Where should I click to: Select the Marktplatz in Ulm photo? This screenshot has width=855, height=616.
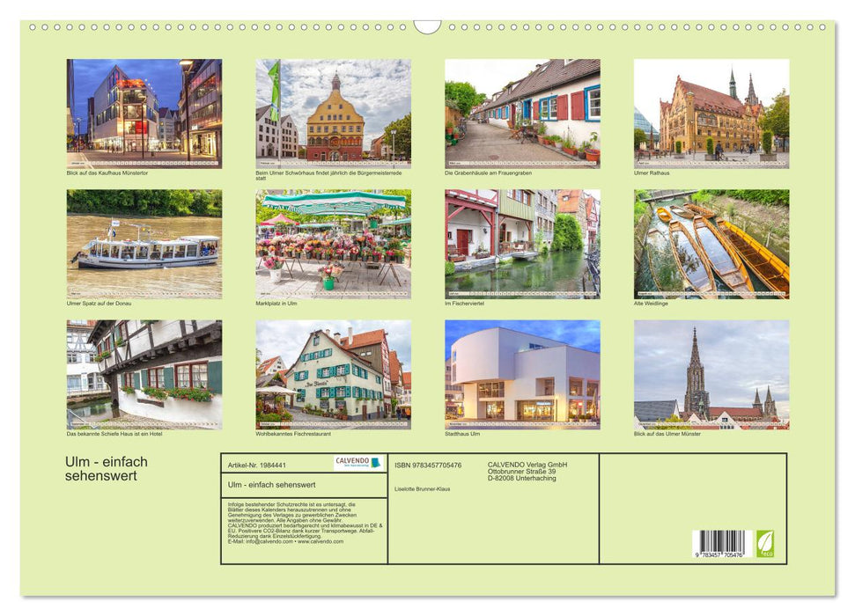point(334,242)
